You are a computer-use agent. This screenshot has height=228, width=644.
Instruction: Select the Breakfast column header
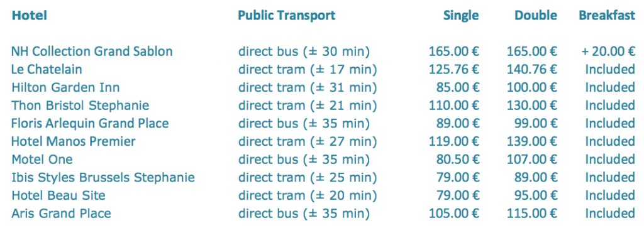[607, 16]
